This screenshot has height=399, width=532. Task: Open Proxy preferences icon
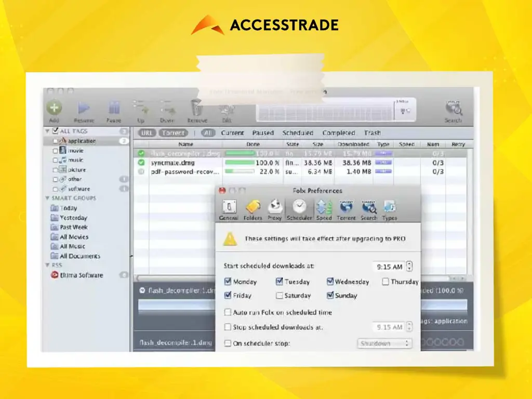point(275,207)
